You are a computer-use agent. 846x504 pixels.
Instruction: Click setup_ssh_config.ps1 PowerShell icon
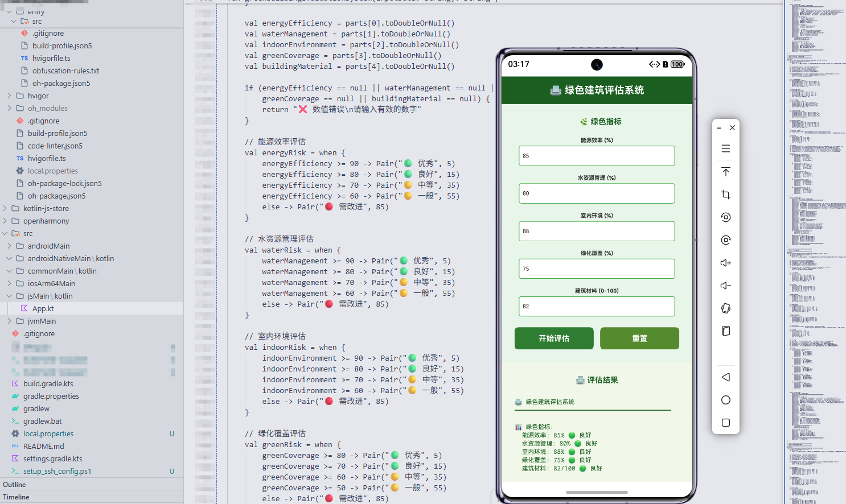point(15,471)
